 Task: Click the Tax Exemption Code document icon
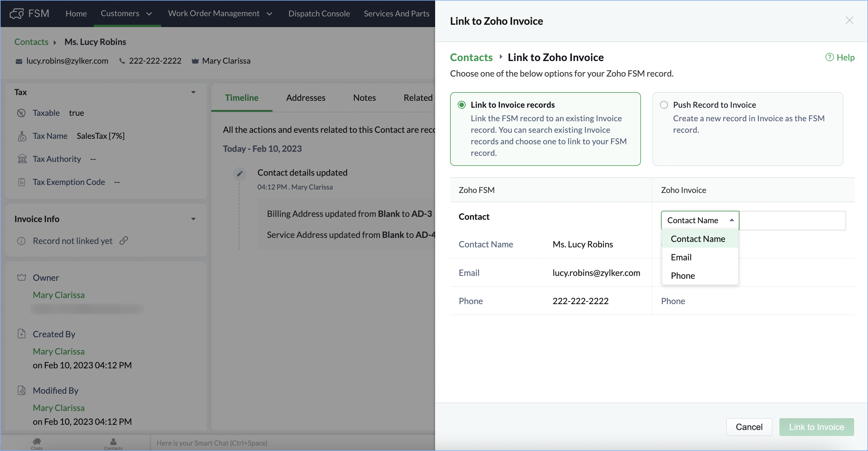click(22, 182)
